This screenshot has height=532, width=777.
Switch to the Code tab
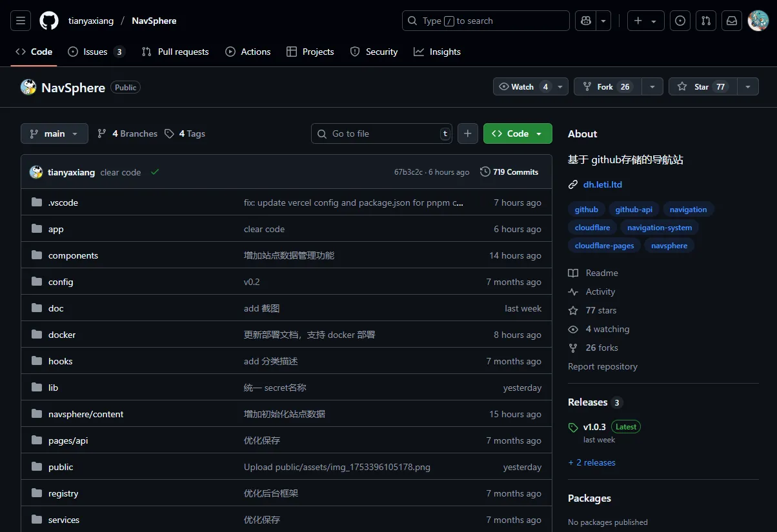(x=34, y=52)
